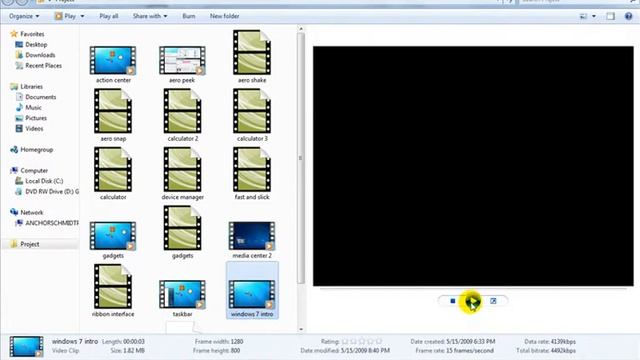Image resolution: width=640 pixels, height=360 pixels.
Task: Open the Share with dropdown
Action: tap(150, 16)
